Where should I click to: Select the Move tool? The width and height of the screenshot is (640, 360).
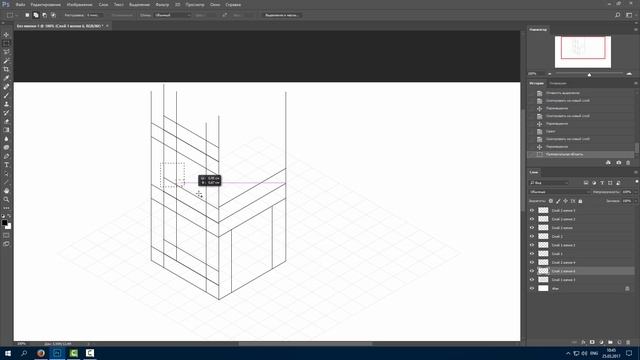6,35
